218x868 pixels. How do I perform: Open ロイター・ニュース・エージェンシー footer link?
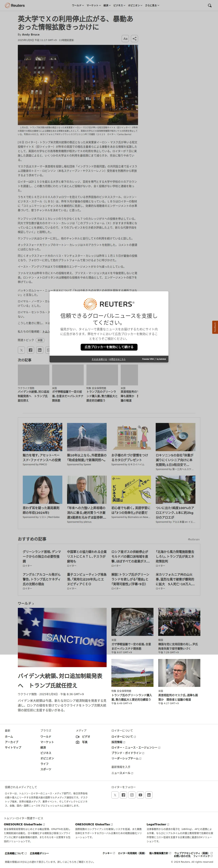(x=136, y=747)
